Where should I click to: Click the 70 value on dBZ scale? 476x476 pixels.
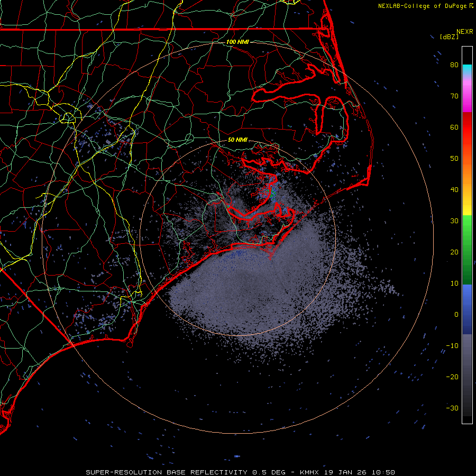454,96
